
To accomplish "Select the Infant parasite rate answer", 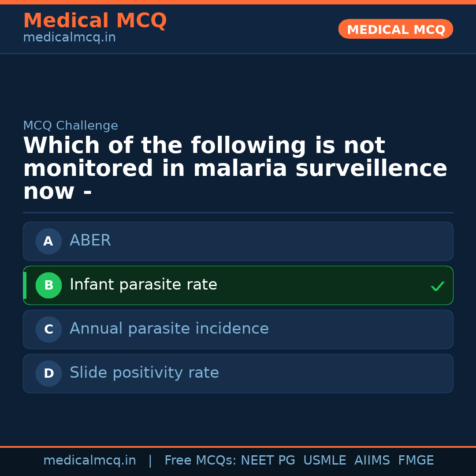I will (x=238, y=285).
